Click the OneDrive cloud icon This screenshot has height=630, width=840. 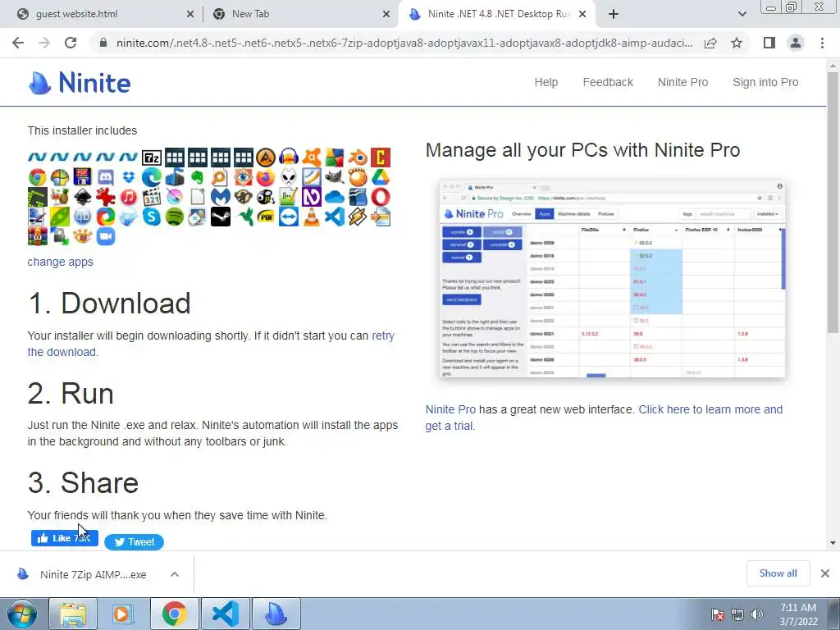[335, 197]
